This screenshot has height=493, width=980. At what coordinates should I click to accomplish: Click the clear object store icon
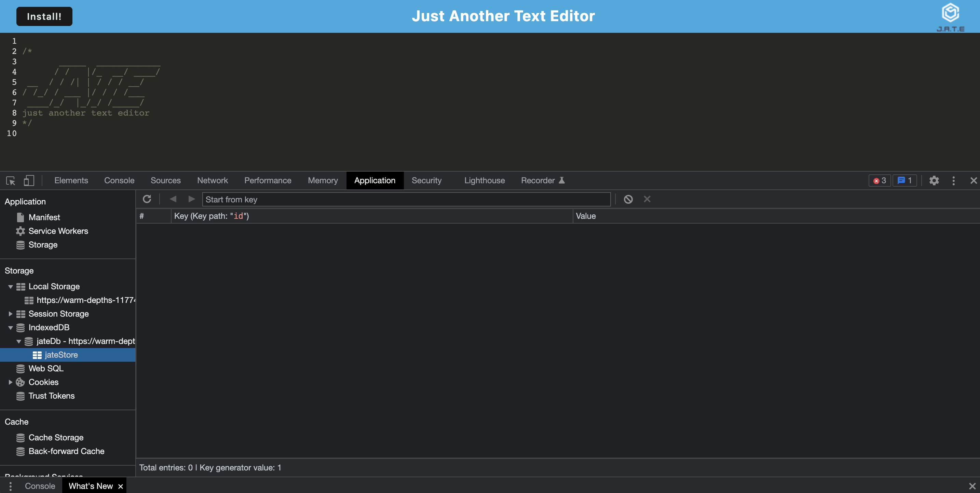coord(628,199)
